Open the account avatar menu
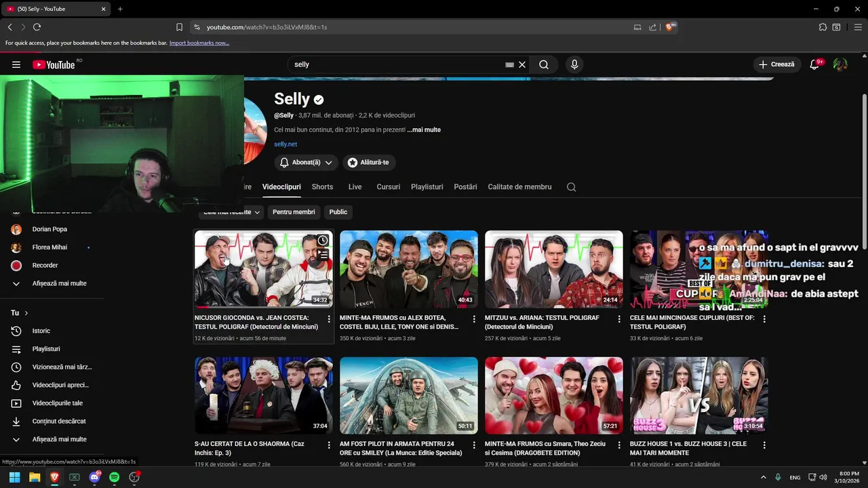 click(x=840, y=64)
